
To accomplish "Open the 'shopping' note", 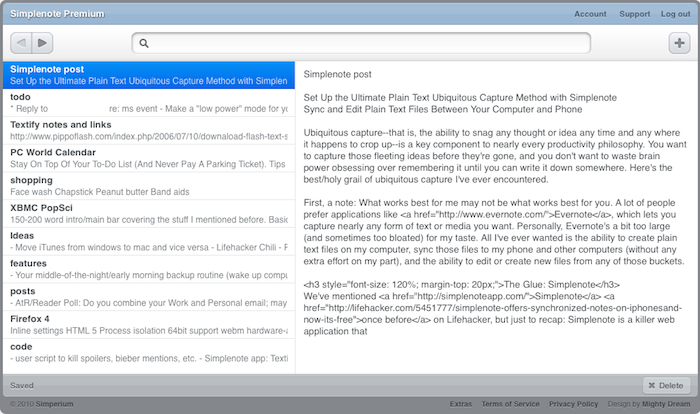I will [x=148, y=184].
